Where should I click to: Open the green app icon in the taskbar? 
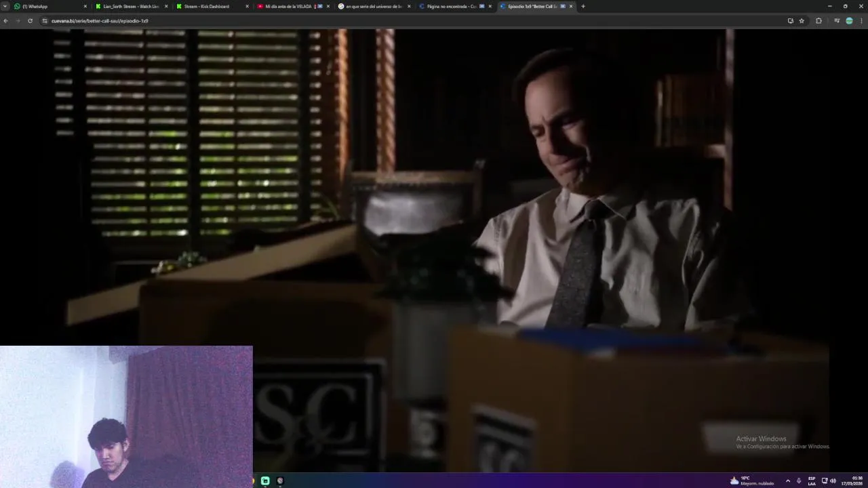coord(265,481)
